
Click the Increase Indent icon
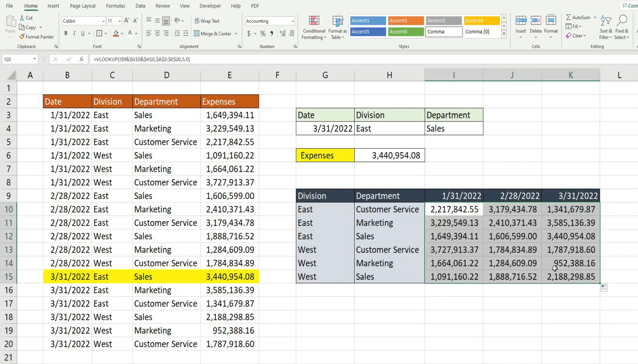coord(186,33)
